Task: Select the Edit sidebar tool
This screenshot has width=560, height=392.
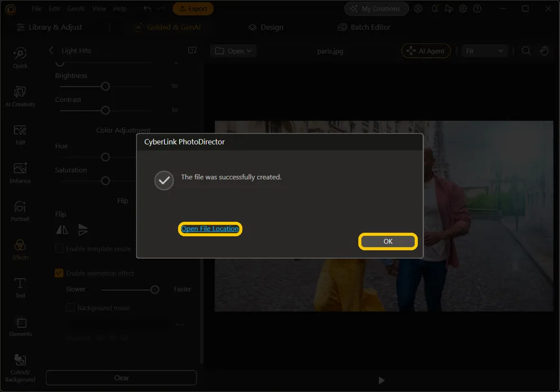Action: click(x=20, y=134)
